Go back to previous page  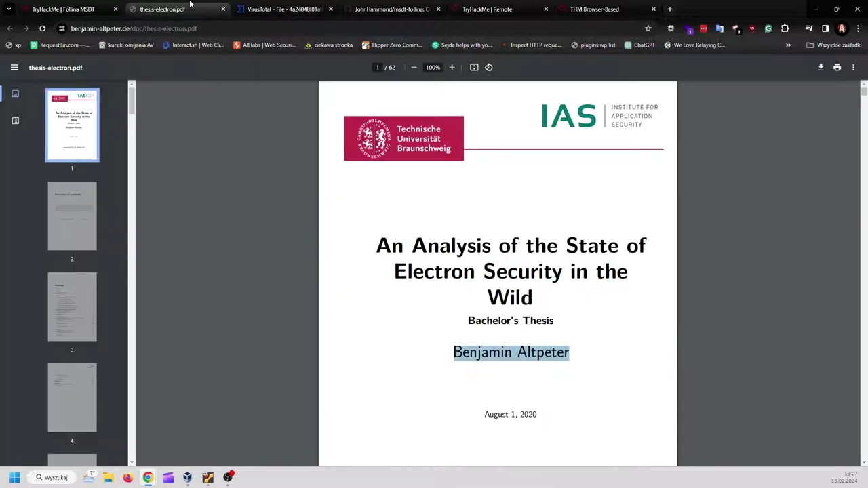[9, 28]
